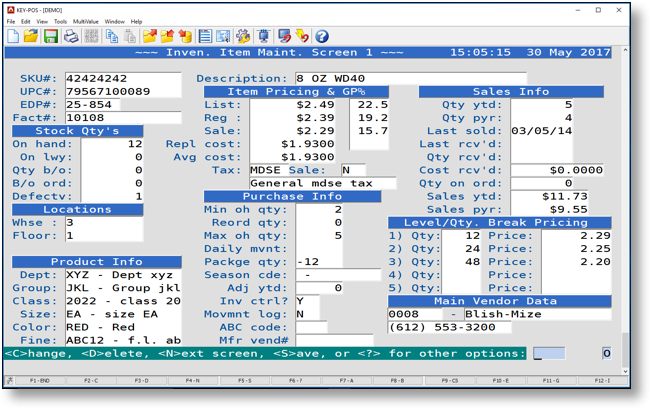Open the Window menu
Viewport: 651px width, 409px height.
click(x=114, y=21)
